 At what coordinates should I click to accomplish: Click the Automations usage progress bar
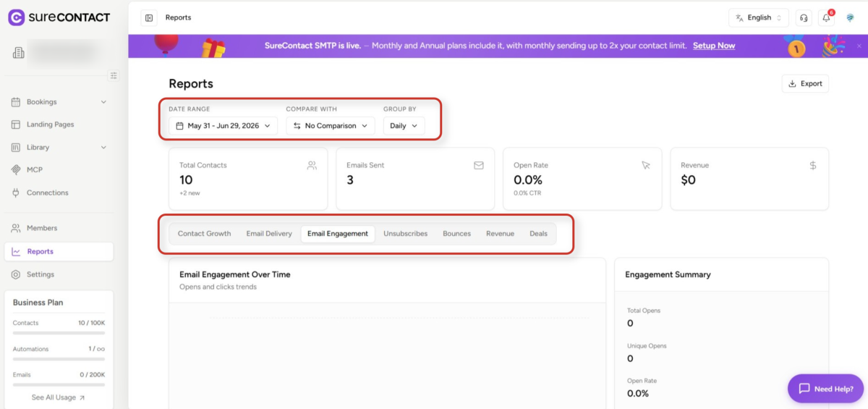(x=59, y=359)
